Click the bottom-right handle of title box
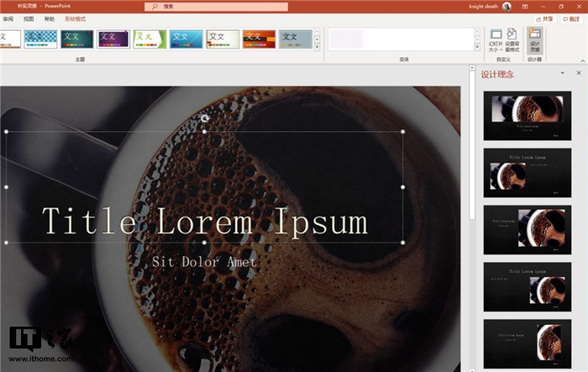Screen dimensions: 588x372 pos(402,243)
